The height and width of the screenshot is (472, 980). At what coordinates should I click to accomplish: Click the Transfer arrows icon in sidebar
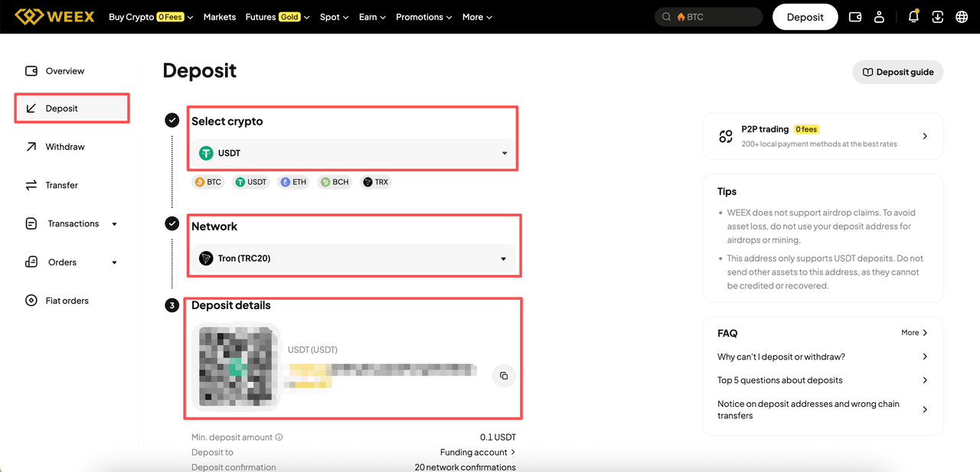(x=31, y=185)
